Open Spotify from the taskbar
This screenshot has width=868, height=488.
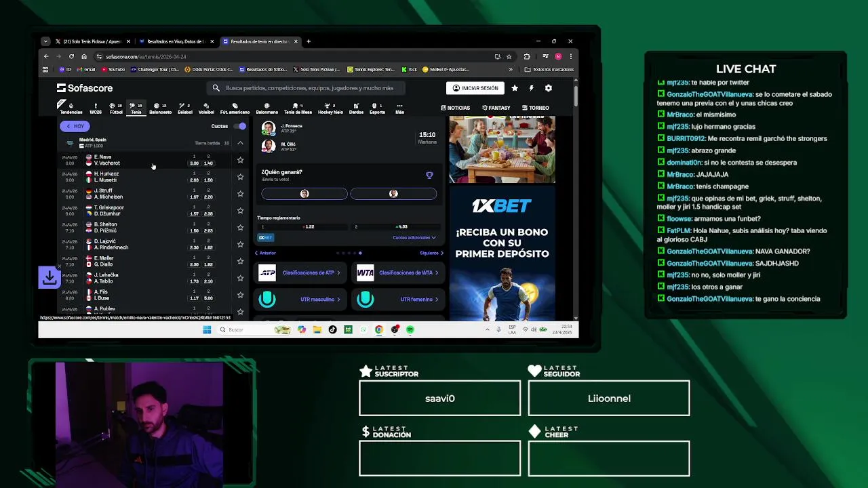(x=410, y=329)
